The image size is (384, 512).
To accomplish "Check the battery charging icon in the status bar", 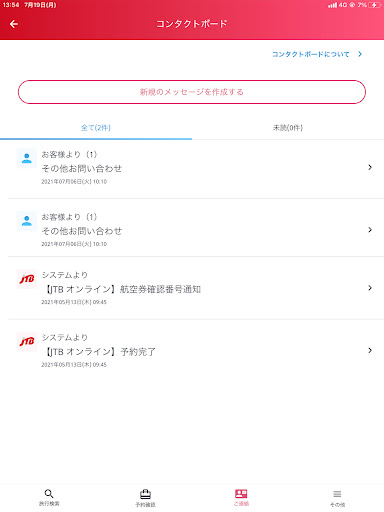I will pyautogui.click(x=375, y=5).
